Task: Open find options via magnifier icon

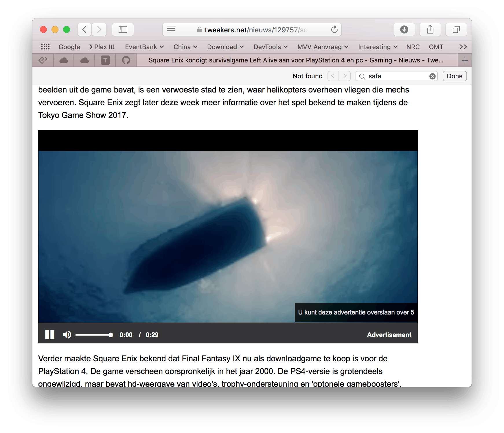Action: (x=362, y=76)
